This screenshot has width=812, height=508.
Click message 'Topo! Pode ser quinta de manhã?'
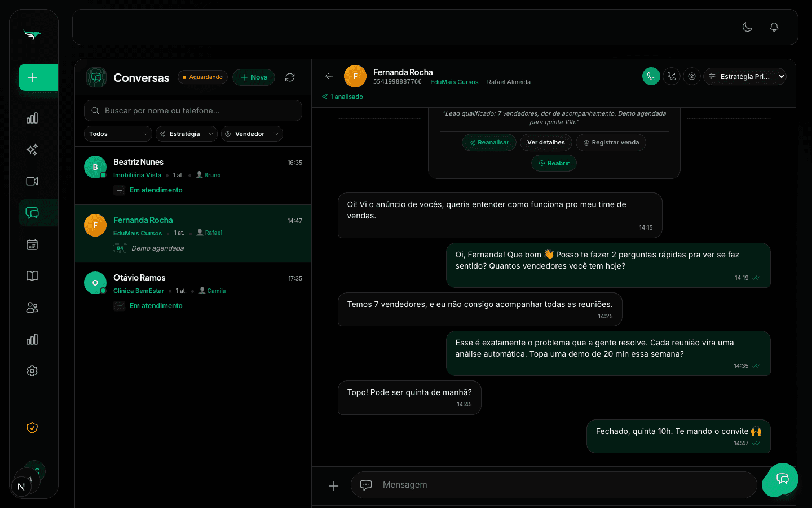pos(409,398)
